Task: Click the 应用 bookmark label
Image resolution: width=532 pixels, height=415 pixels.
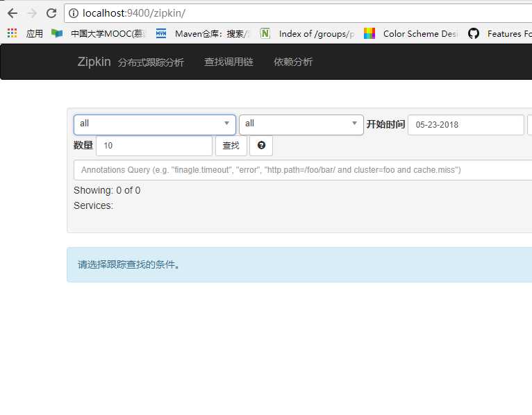Action: coord(35,33)
